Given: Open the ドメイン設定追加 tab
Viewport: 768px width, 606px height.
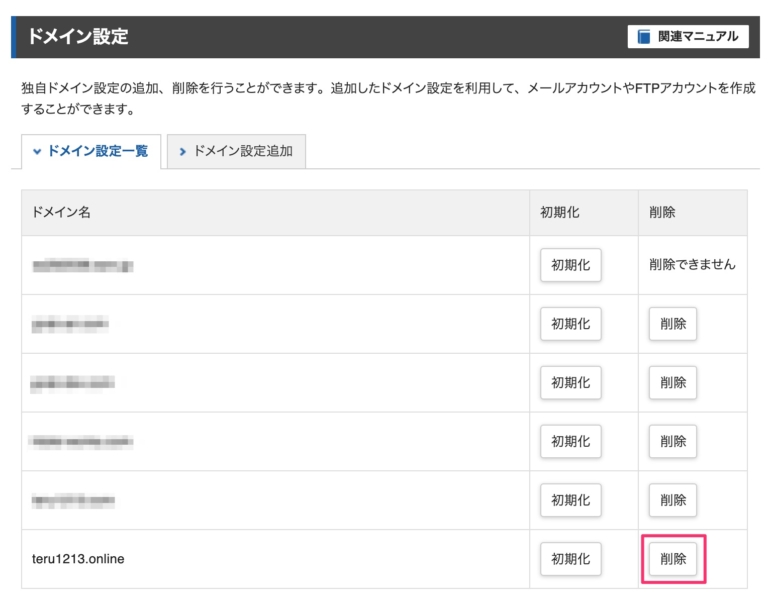Looking at the screenshot, I should pos(236,151).
